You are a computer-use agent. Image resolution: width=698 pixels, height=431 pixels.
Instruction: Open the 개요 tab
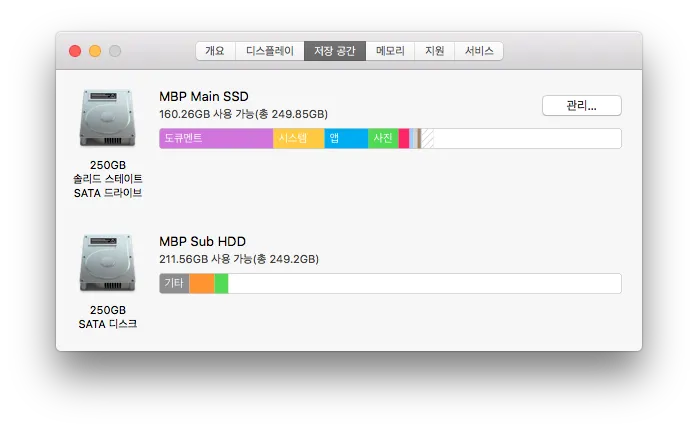click(x=215, y=51)
